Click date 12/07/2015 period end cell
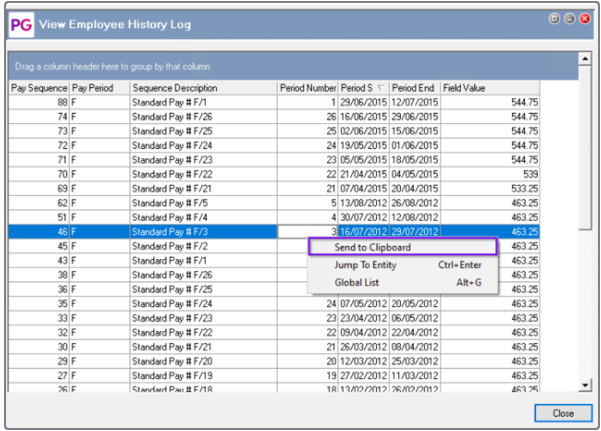 tap(415, 102)
